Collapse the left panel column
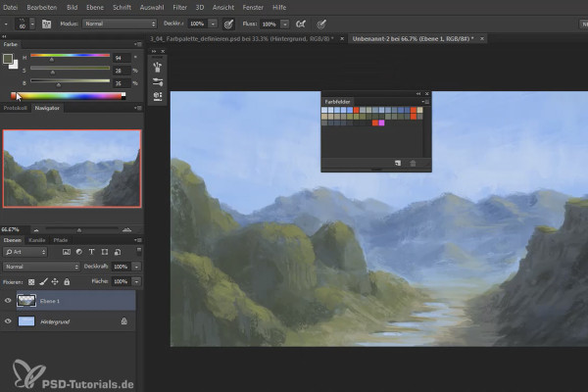 click(x=4, y=36)
